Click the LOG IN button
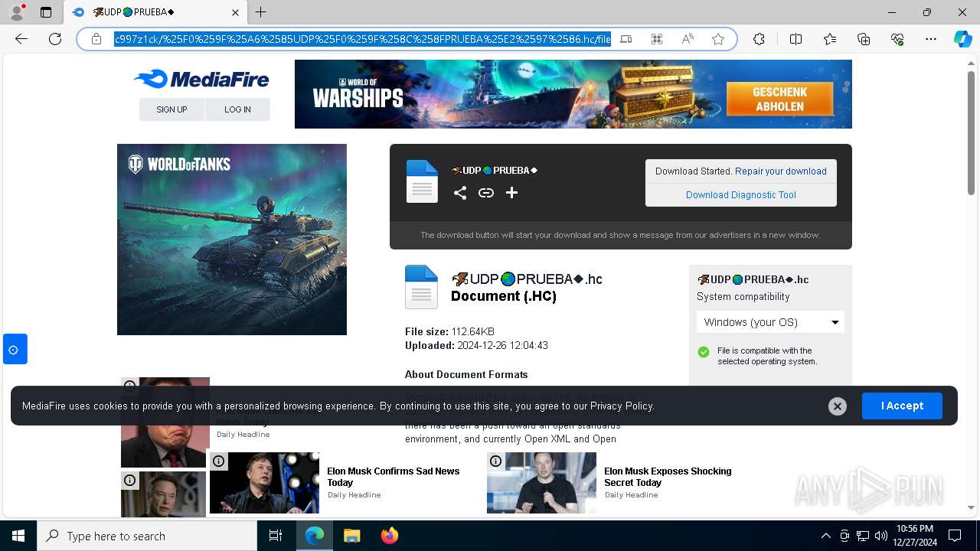The width and height of the screenshot is (980, 551). click(x=237, y=109)
